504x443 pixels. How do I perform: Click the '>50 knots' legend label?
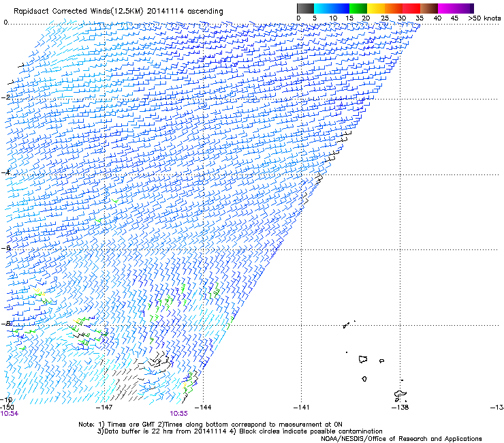[x=484, y=18]
